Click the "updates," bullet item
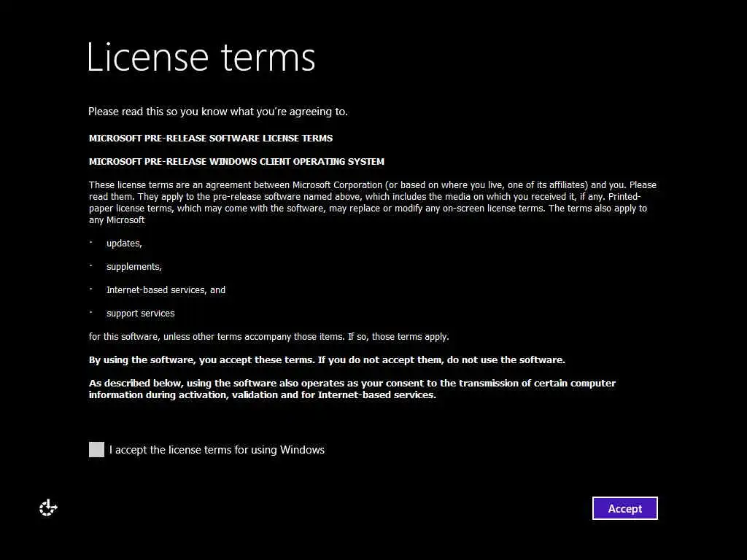This screenshot has width=747, height=560. (x=124, y=244)
